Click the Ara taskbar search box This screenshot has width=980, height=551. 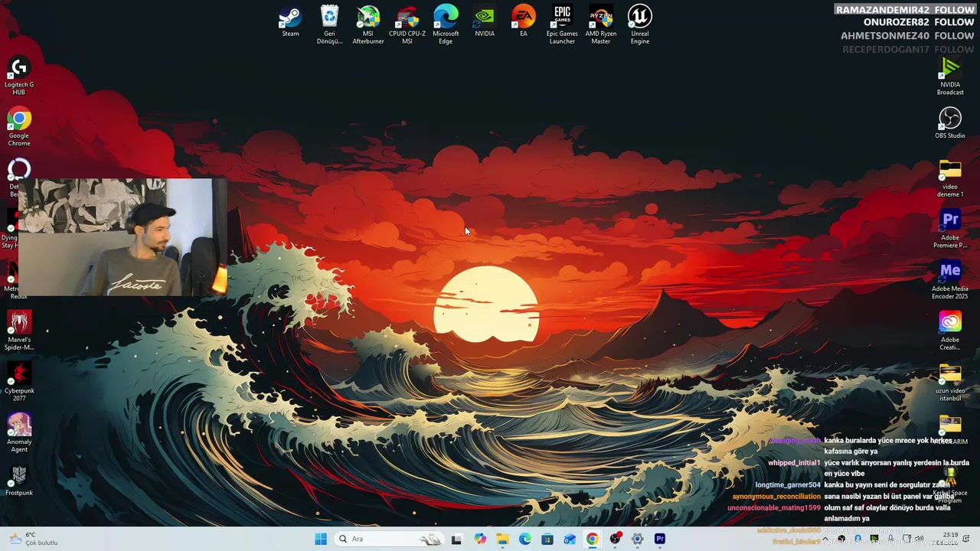390,539
